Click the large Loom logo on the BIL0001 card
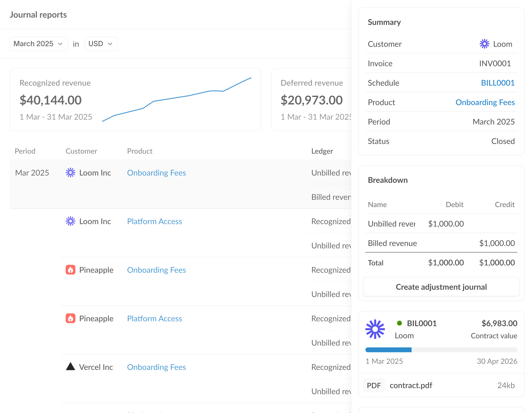 [x=375, y=329]
